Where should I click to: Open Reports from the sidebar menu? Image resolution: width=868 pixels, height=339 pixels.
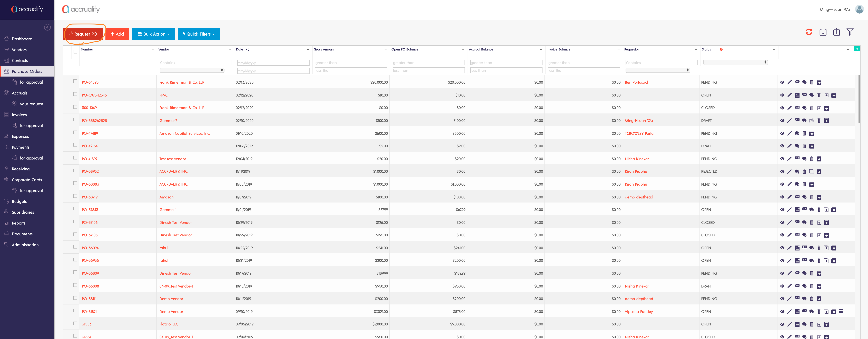pos(18,223)
